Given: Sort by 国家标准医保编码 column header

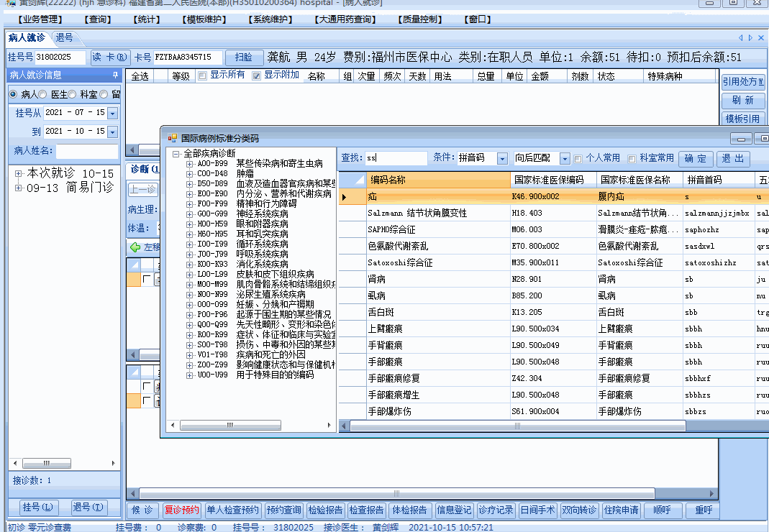Looking at the screenshot, I should pyautogui.click(x=552, y=180).
